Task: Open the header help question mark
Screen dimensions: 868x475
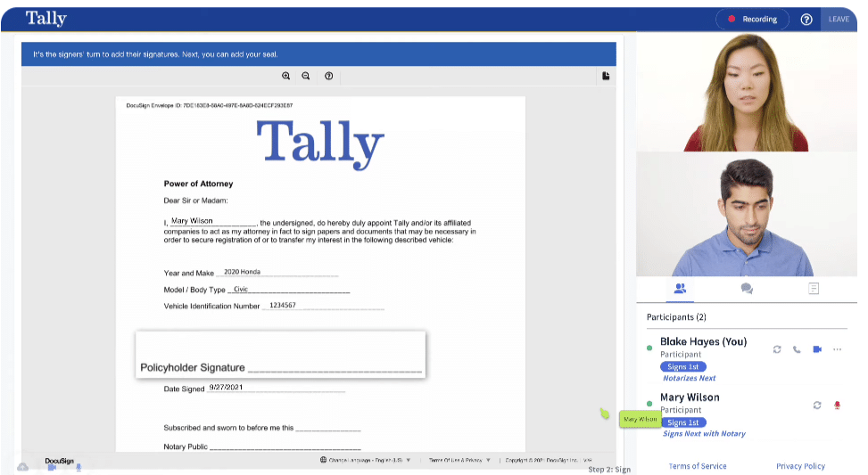Action: click(806, 20)
